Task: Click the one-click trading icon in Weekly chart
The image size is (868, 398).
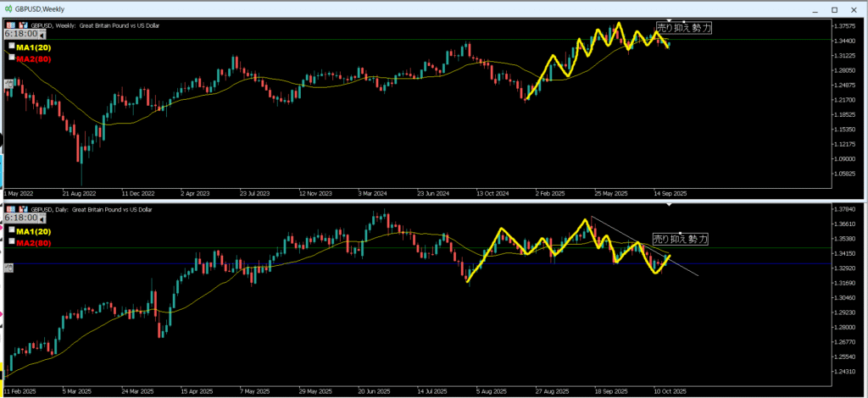Action: coord(10,25)
